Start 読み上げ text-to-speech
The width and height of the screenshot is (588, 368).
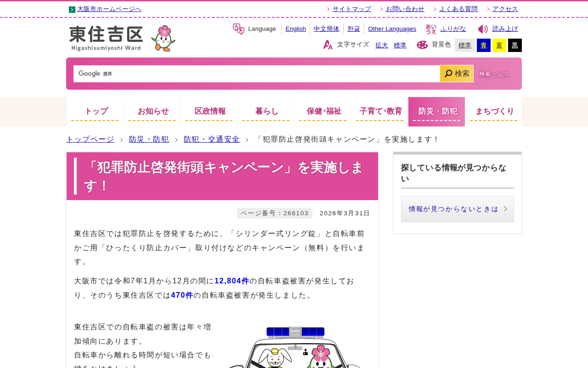505,29
